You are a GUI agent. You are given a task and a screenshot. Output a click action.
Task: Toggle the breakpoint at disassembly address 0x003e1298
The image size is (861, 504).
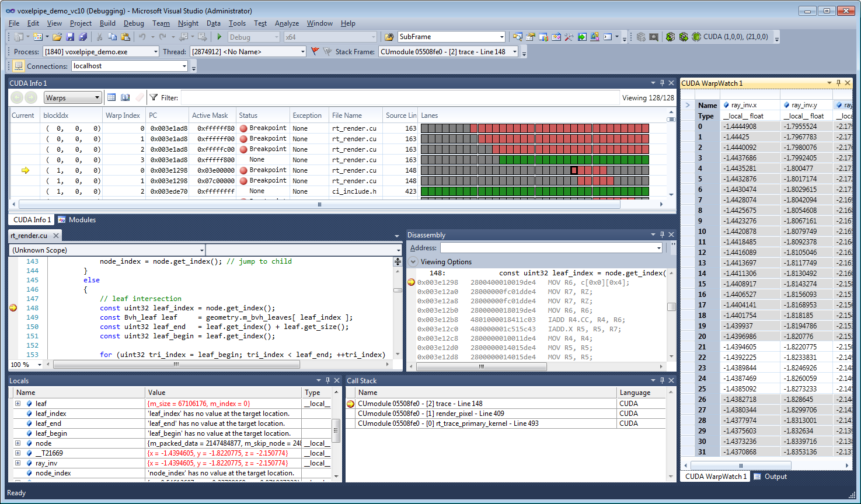pos(411,282)
